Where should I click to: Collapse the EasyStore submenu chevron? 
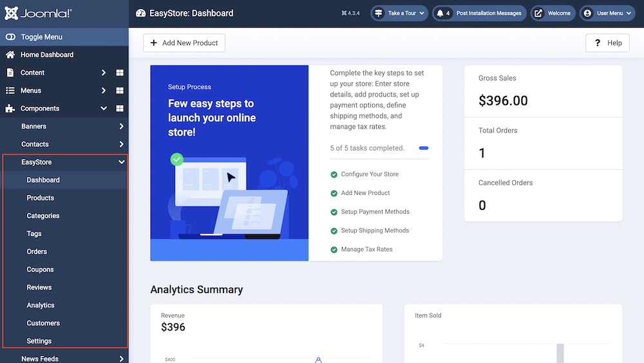[122, 162]
